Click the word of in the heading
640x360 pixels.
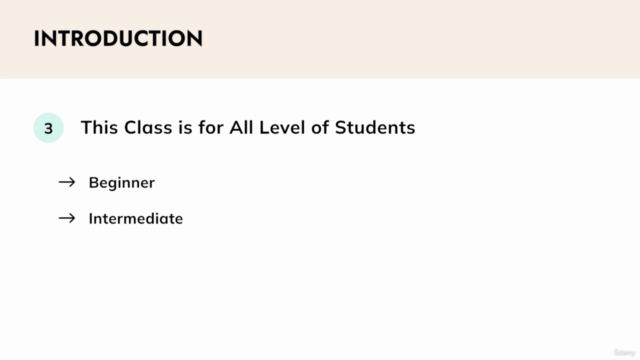point(320,127)
